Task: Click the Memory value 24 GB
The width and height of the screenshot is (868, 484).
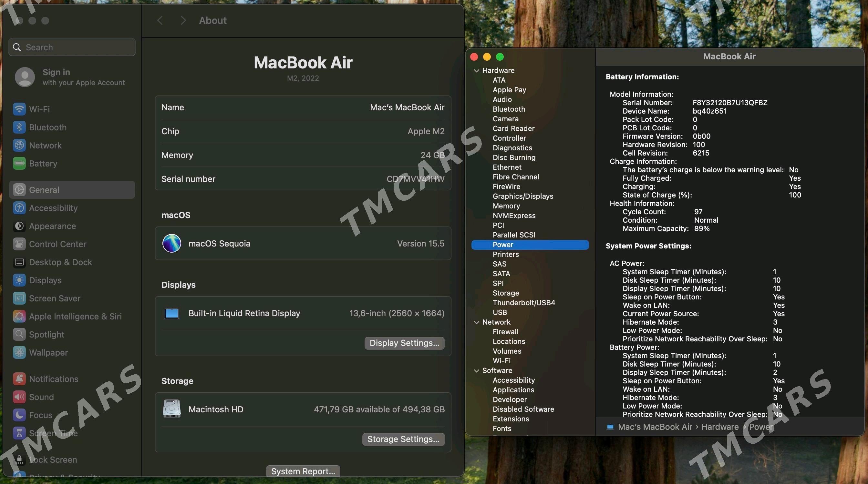Action: pyautogui.click(x=433, y=155)
